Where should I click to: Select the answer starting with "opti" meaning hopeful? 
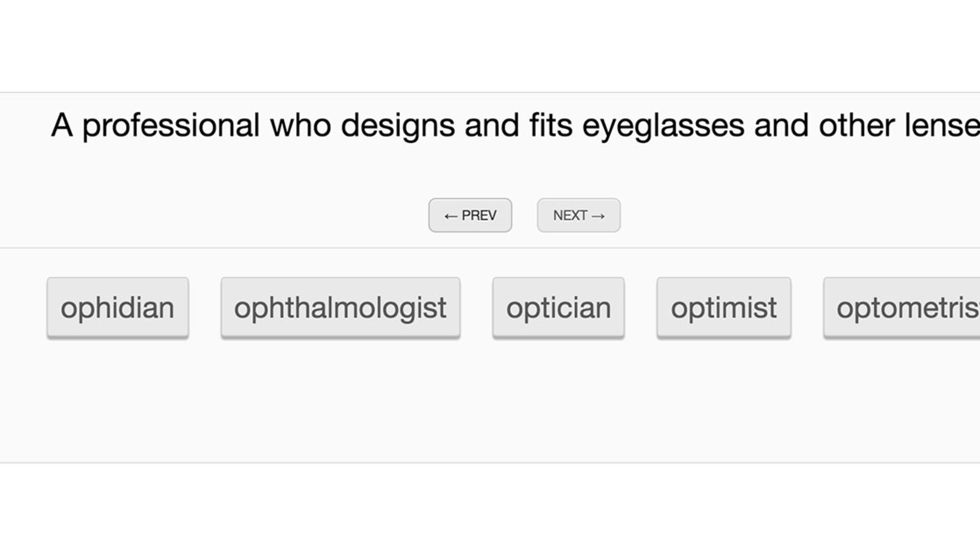[x=724, y=308]
